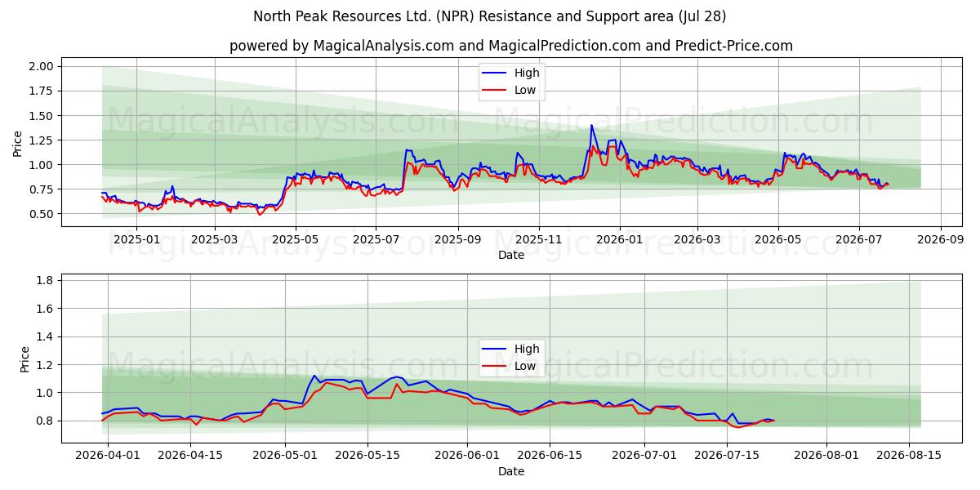Click the top chart y-axis value 2.00
Image resolution: width=980 pixels, height=490 pixels.
coord(41,66)
